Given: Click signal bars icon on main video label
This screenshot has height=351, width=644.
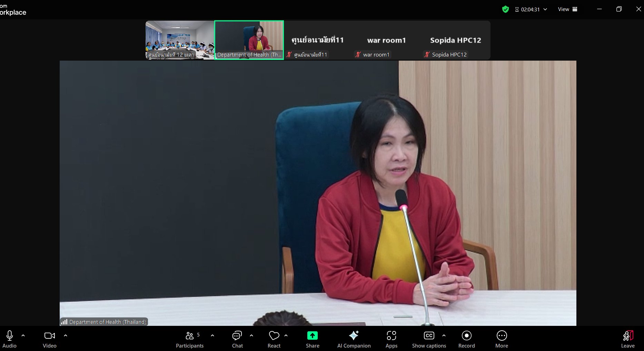Looking at the screenshot, I should (64, 322).
